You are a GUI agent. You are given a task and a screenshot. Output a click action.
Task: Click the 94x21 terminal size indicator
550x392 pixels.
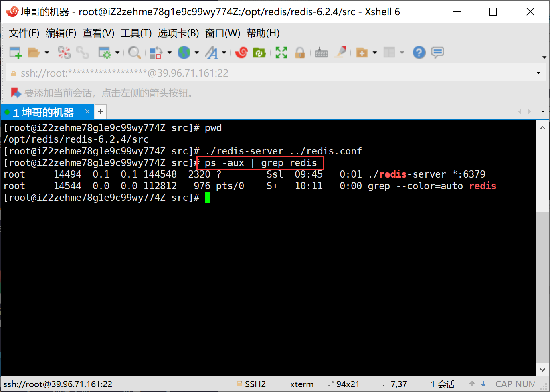(348, 384)
